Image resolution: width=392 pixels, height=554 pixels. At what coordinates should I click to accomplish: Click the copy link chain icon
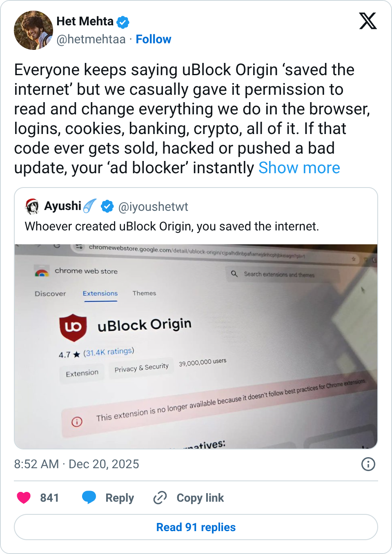160,498
